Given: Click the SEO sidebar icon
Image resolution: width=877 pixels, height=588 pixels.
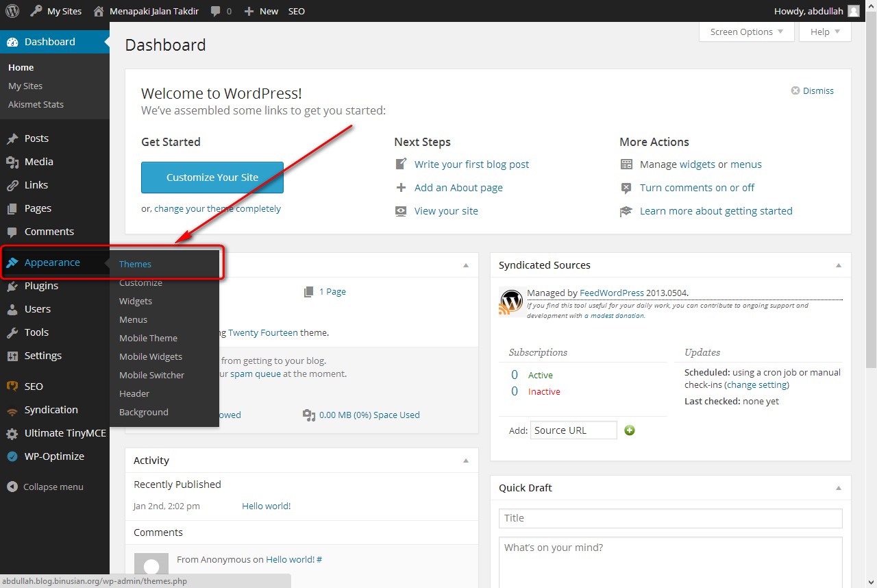Looking at the screenshot, I should coord(12,387).
